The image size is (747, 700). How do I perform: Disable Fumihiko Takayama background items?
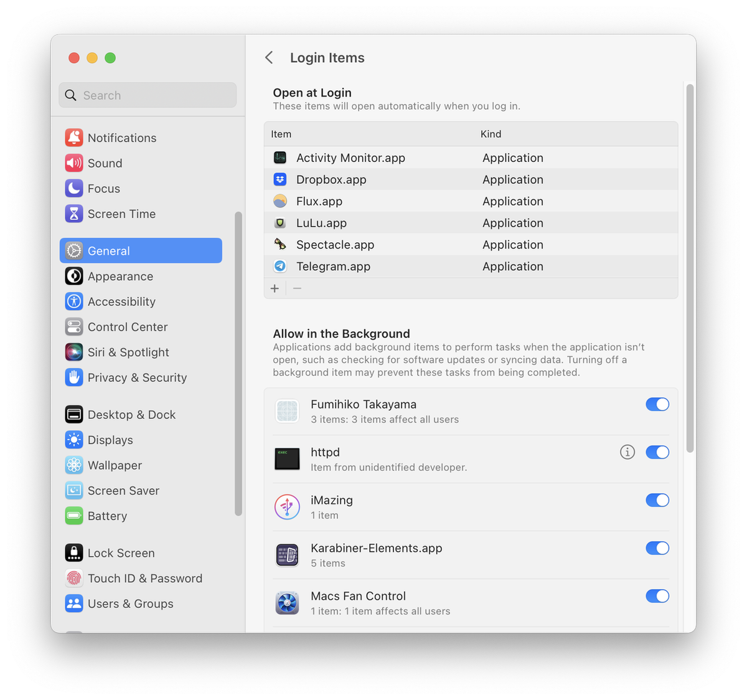click(x=657, y=404)
